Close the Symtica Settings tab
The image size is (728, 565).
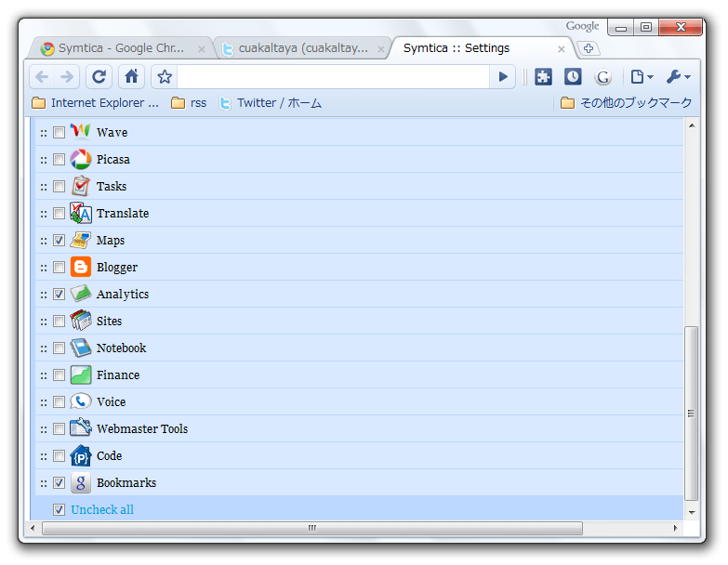click(562, 48)
